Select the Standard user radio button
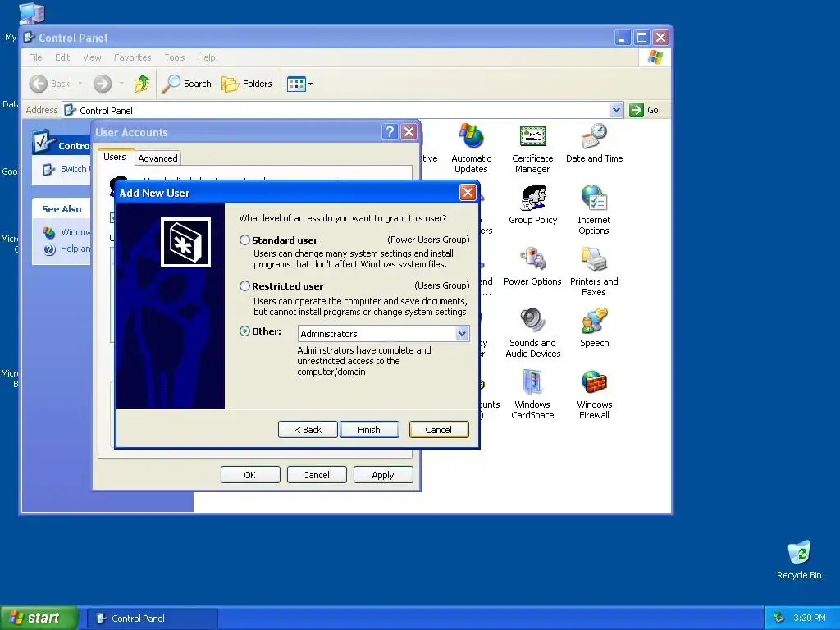Image resolution: width=840 pixels, height=630 pixels. pyautogui.click(x=244, y=240)
